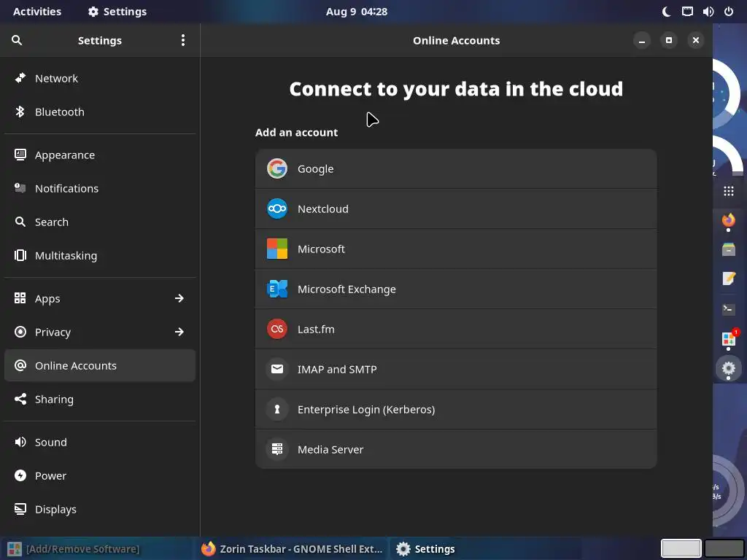Switch to Zorin Taskbar Firefox window

point(292,549)
